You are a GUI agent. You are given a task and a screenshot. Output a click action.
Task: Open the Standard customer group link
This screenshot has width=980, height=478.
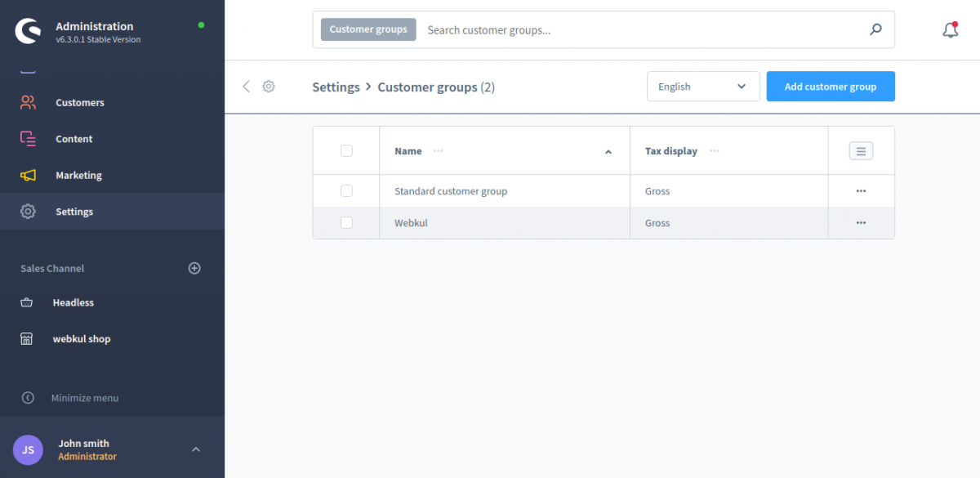(450, 190)
